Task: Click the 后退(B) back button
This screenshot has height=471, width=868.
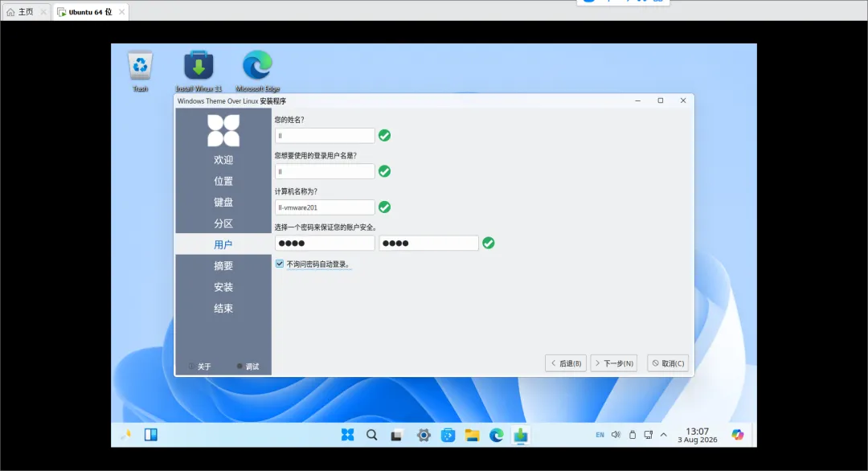Action: 566,363
